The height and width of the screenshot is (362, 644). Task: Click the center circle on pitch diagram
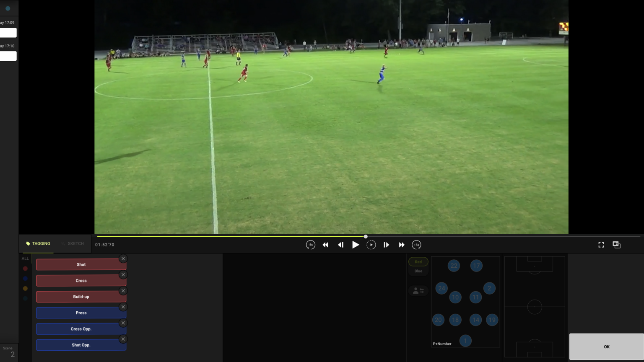coord(534,307)
